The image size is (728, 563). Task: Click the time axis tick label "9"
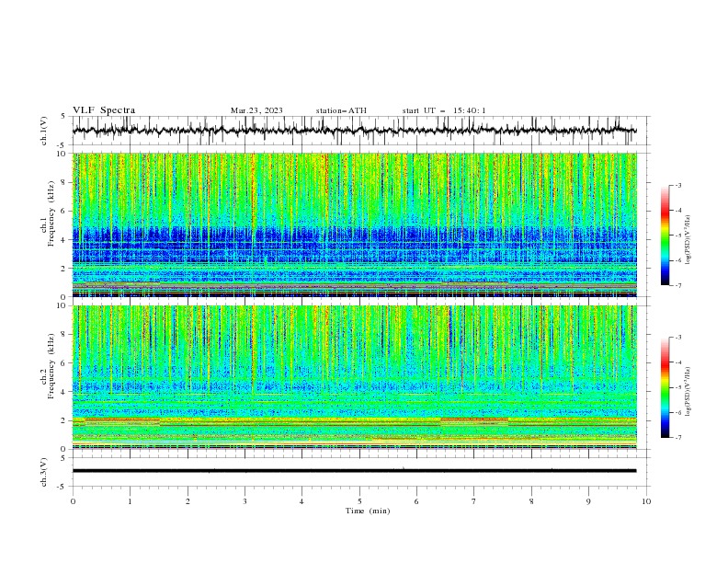click(x=588, y=501)
